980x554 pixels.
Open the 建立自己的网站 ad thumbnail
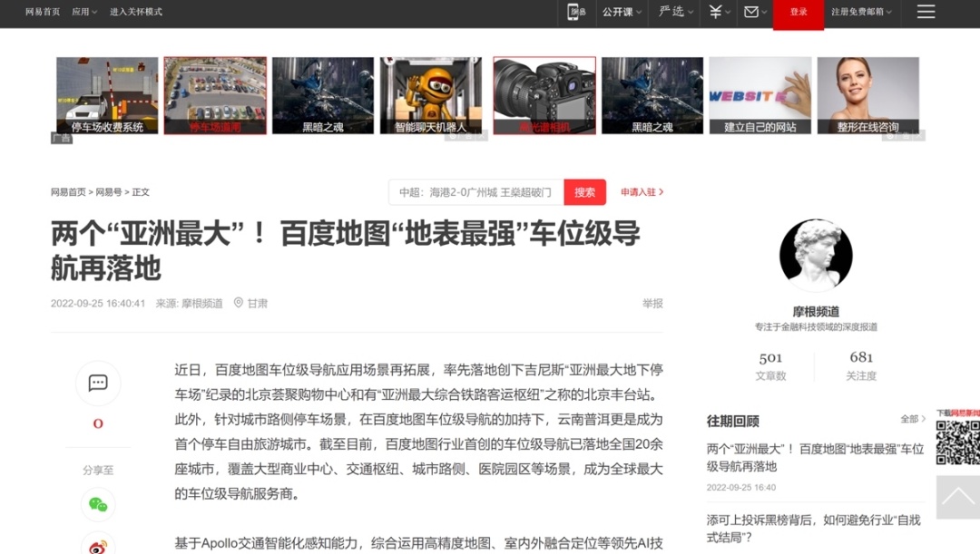(760, 95)
